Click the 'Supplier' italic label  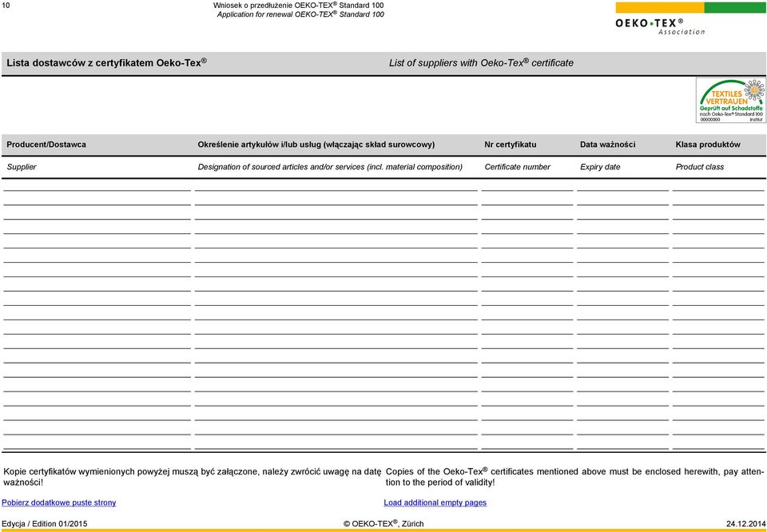point(22,167)
